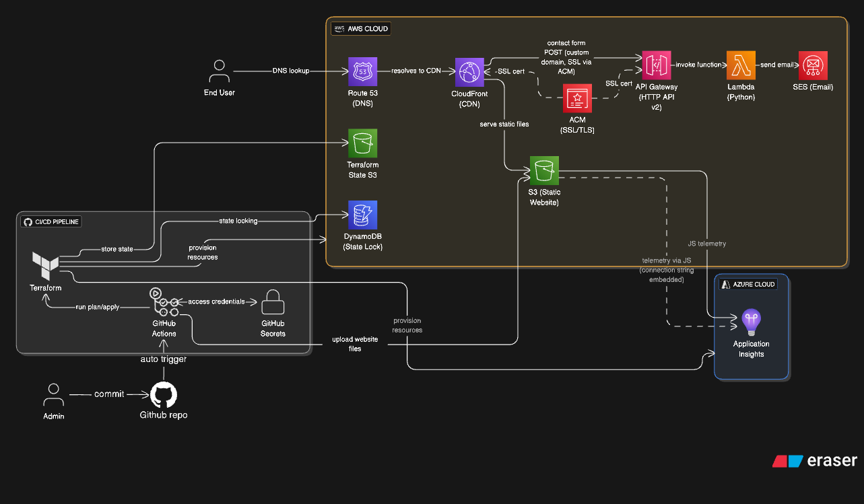The height and width of the screenshot is (504, 864).
Task: Select the 'run plan/apply' arrow label
Action: (x=98, y=307)
